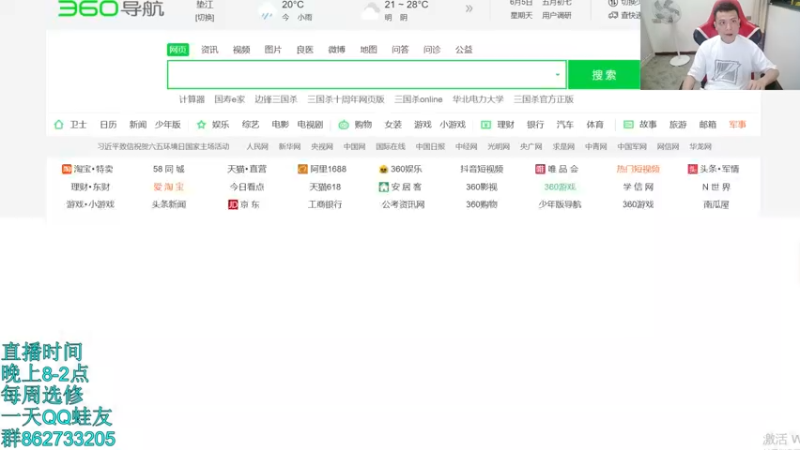800x450 pixels.
Task: Open the 日历 category link
Action: 108,124
